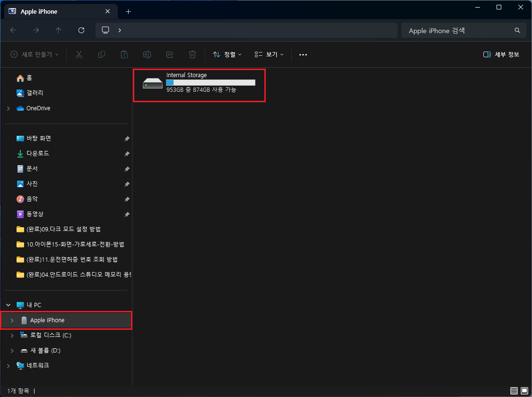Go forward with the right arrow button
532x397 pixels.
click(36, 30)
